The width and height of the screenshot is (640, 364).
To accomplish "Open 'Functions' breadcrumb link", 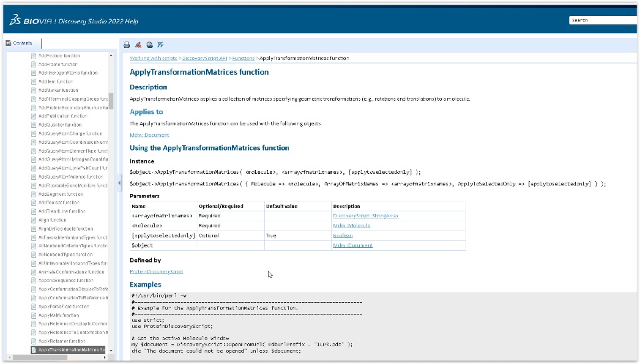I will click(x=243, y=59).
